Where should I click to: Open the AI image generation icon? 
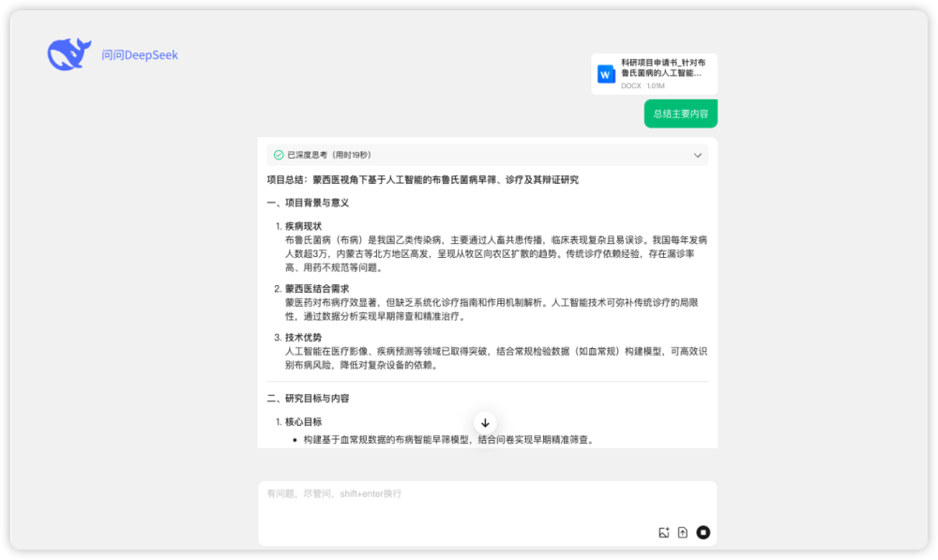point(664,533)
